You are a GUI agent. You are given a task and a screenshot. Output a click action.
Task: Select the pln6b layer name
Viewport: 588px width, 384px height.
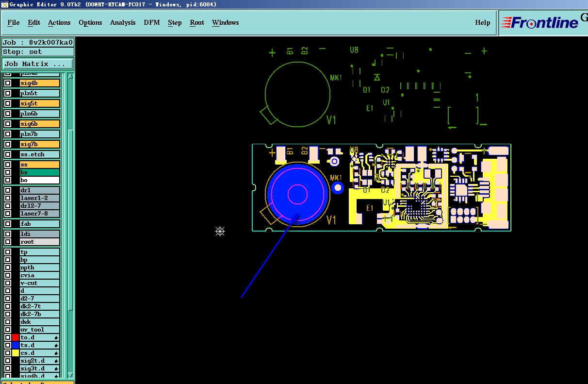pos(40,114)
